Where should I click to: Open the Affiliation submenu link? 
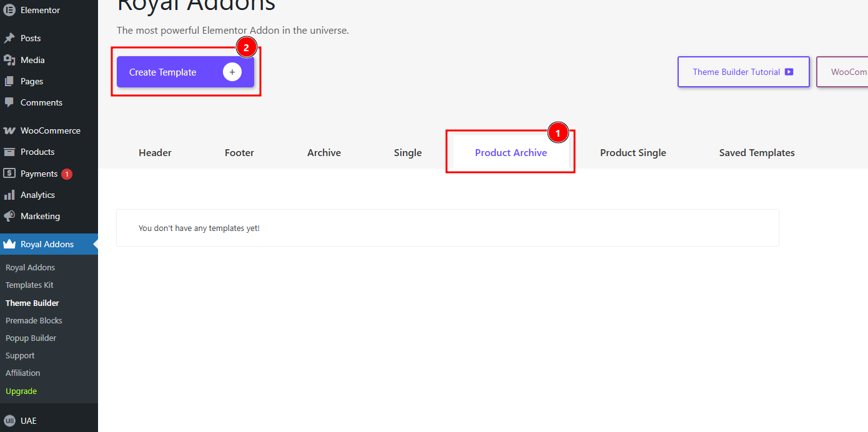tap(22, 373)
